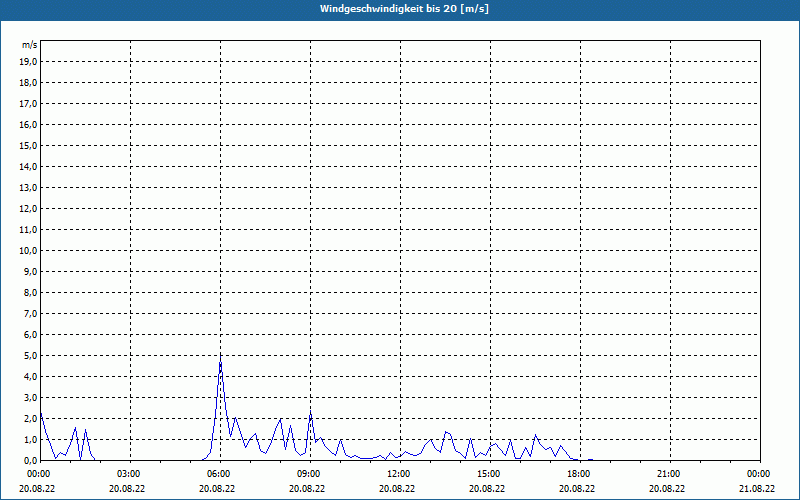This screenshot has width=800, height=500.
Task: Select the "15,0" y-axis label
Action: (x=29, y=145)
